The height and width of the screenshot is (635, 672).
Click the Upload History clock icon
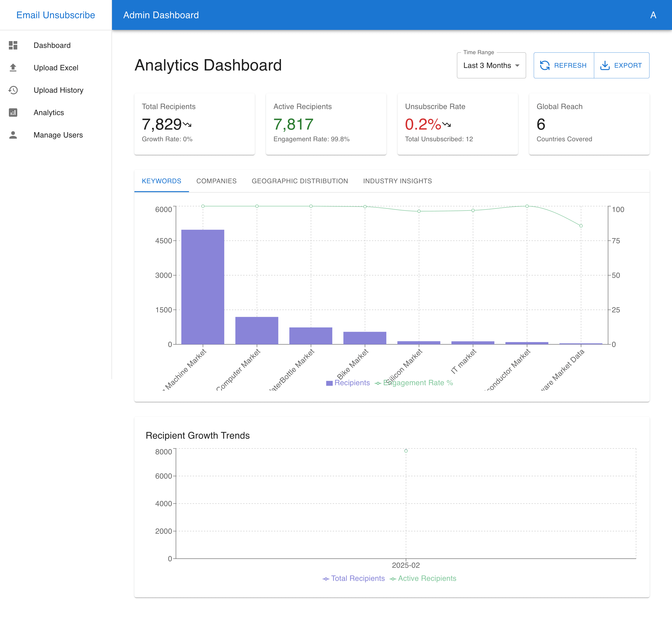click(13, 90)
